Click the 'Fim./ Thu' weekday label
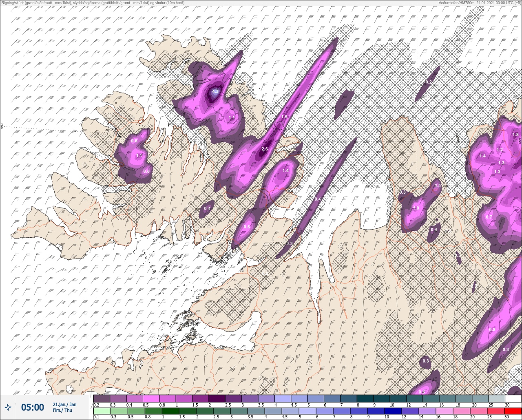The width and height of the screenshot is (522, 420). (x=62, y=410)
